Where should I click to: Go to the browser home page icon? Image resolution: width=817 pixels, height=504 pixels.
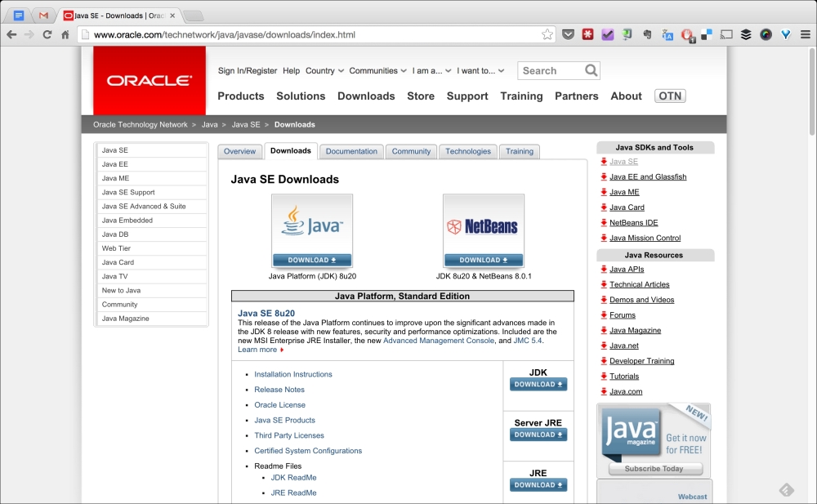65,35
